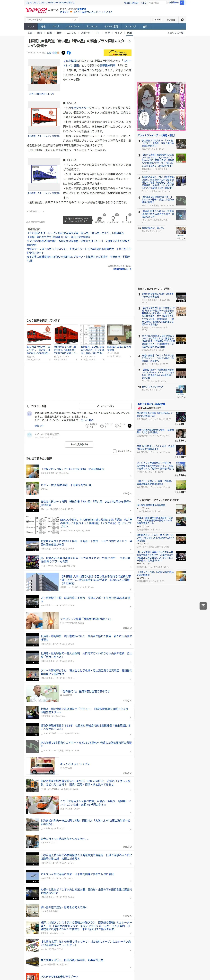Share the comment on X
The width and height of the screenshot is (210, 980).
coord(130,426)
